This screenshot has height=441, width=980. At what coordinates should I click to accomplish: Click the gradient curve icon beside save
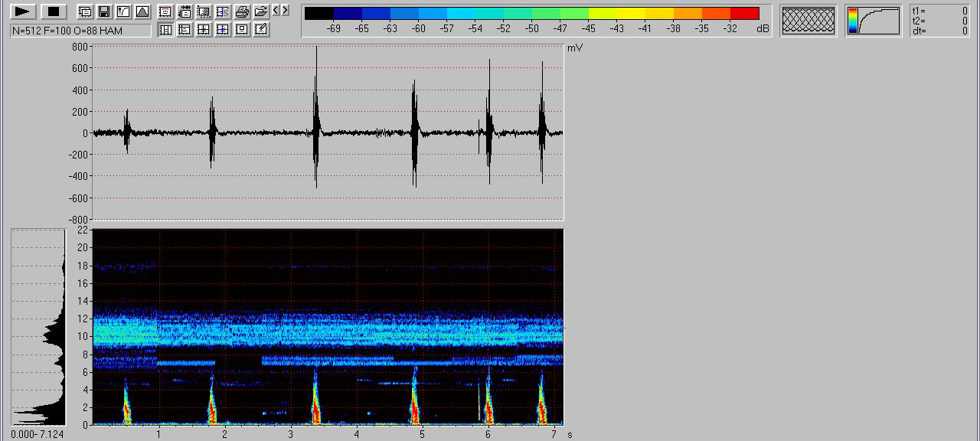122,11
